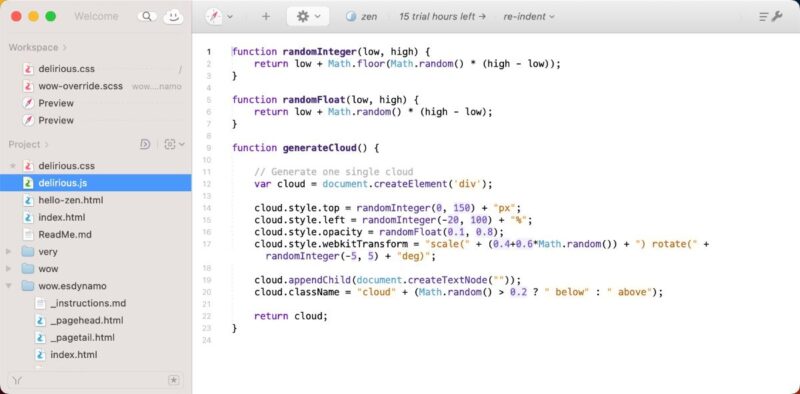
Task: Open hello-zen.html
Action: 71,200
